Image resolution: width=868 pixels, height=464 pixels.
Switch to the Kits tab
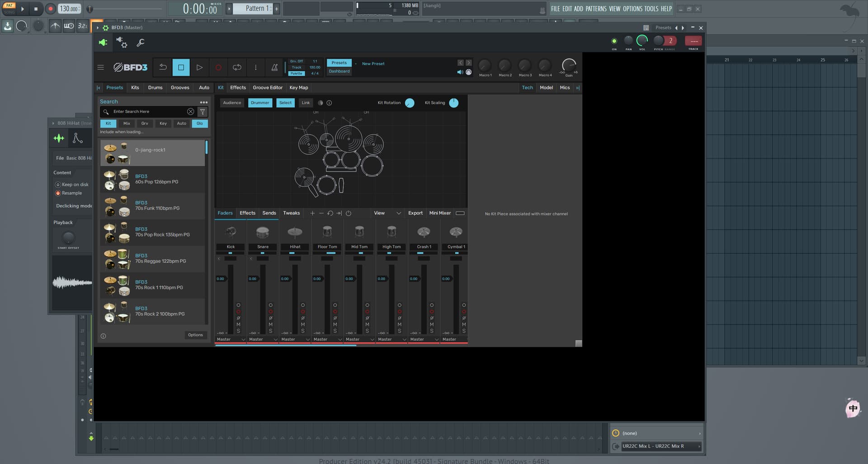click(x=135, y=88)
